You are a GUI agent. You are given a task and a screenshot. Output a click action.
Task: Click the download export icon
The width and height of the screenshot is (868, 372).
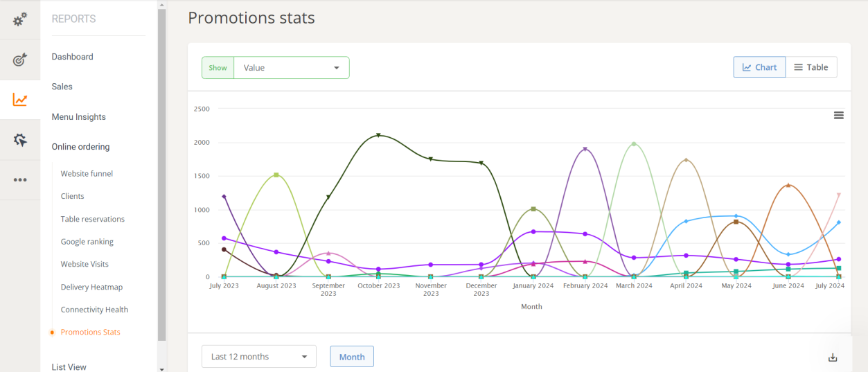click(x=833, y=357)
